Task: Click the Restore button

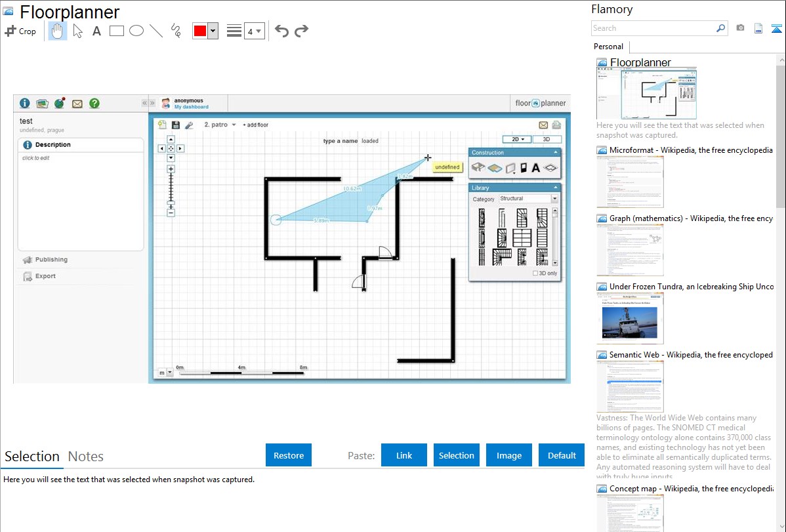Action: click(x=289, y=455)
